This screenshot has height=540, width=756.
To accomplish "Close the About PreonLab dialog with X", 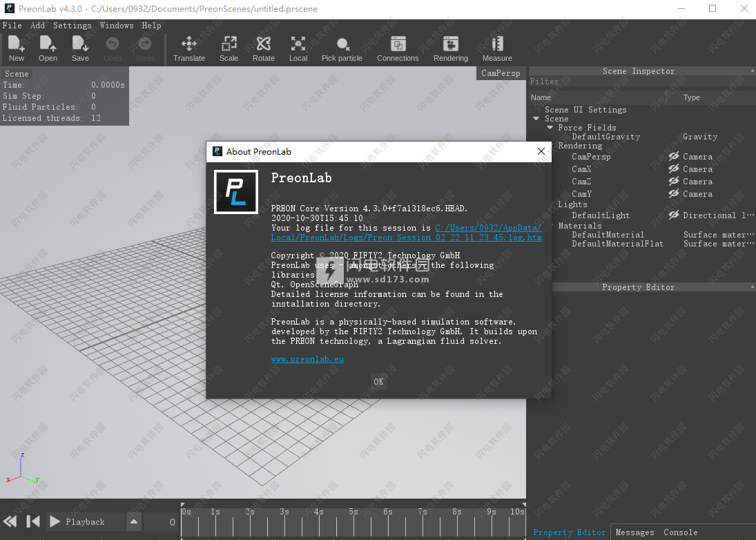I will click(x=541, y=151).
